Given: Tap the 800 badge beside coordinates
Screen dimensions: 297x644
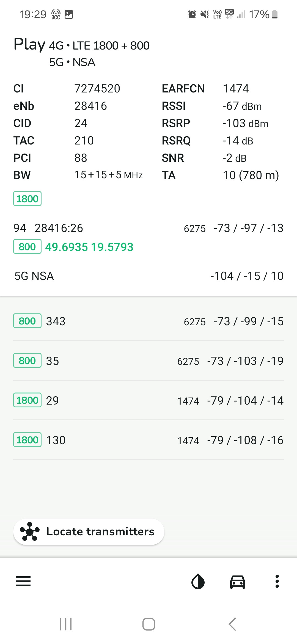Looking at the screenshot, I should coord(27,247).
